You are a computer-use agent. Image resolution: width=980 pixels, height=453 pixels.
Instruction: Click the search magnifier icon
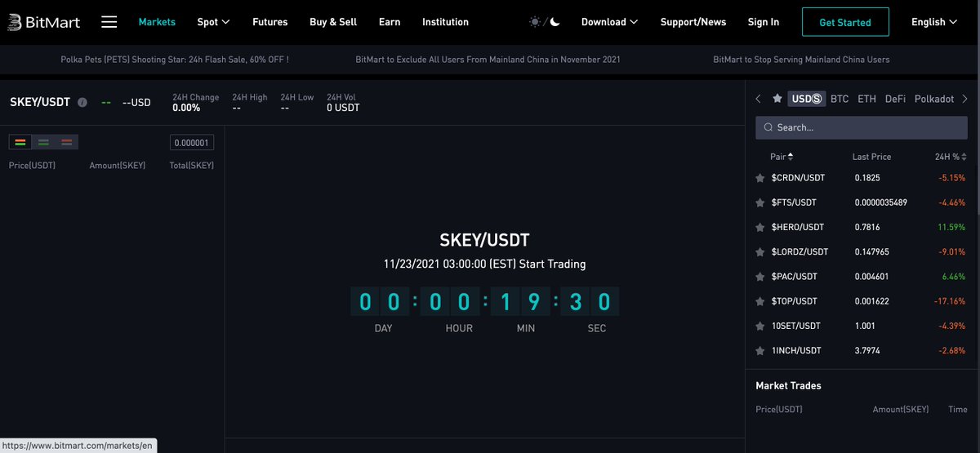pos(768,127)
